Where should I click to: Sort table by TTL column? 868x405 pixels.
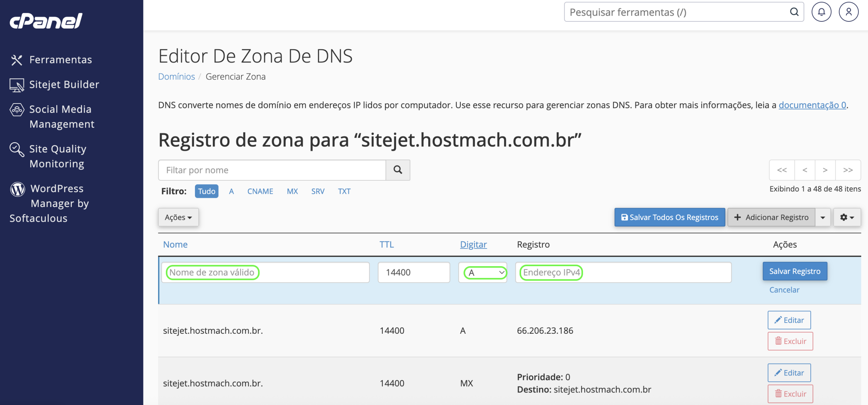(x=387, y=244)
